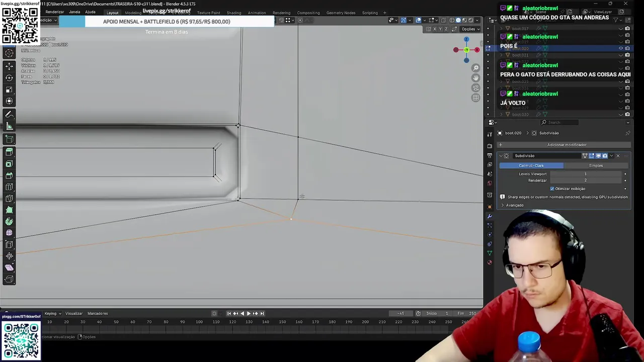Select the Poly Build tool
Viewport: 644px width, 362px height.
[9, 210]
